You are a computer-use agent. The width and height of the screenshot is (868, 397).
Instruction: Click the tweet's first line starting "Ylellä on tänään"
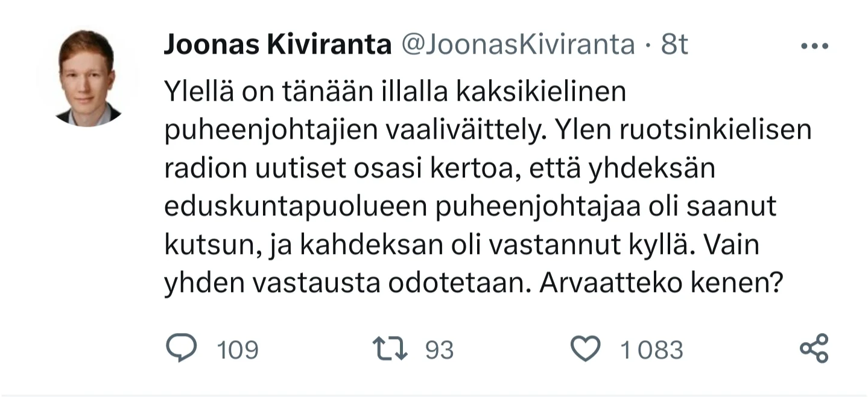(395, 92)
